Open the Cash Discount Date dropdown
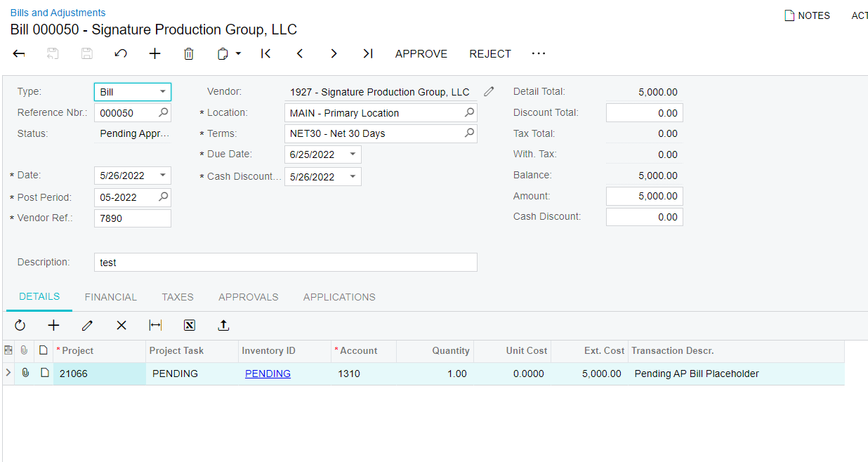Image resolution: width=868 pixels, height=462 pixels. (353, 177)
